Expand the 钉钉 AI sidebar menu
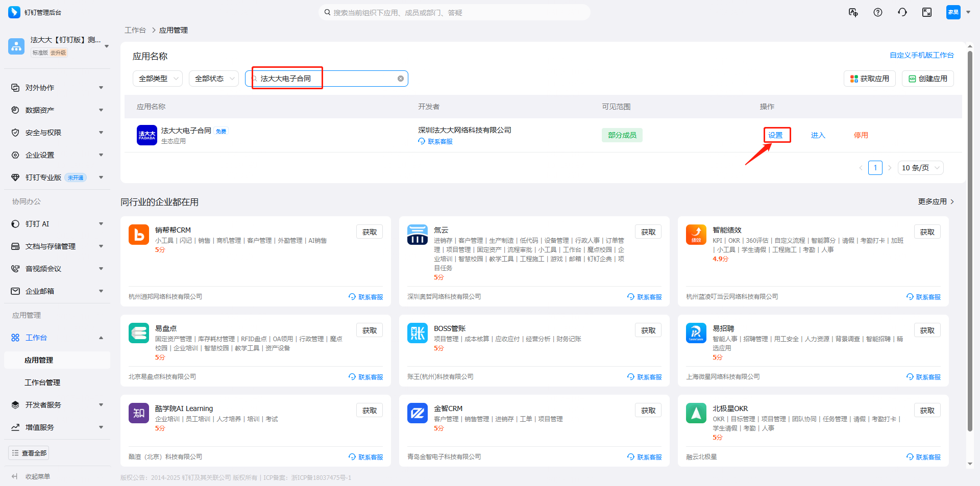This screenshot has height=486, width=980. (57, 224)
